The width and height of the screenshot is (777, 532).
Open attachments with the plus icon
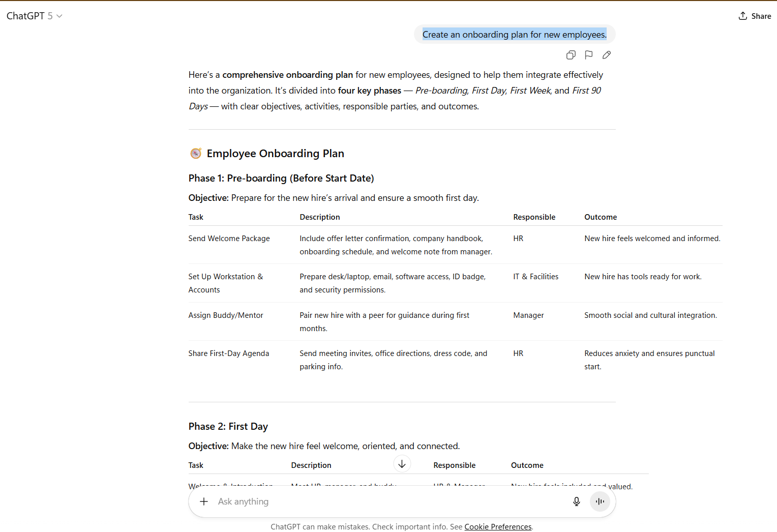(204, 501)
